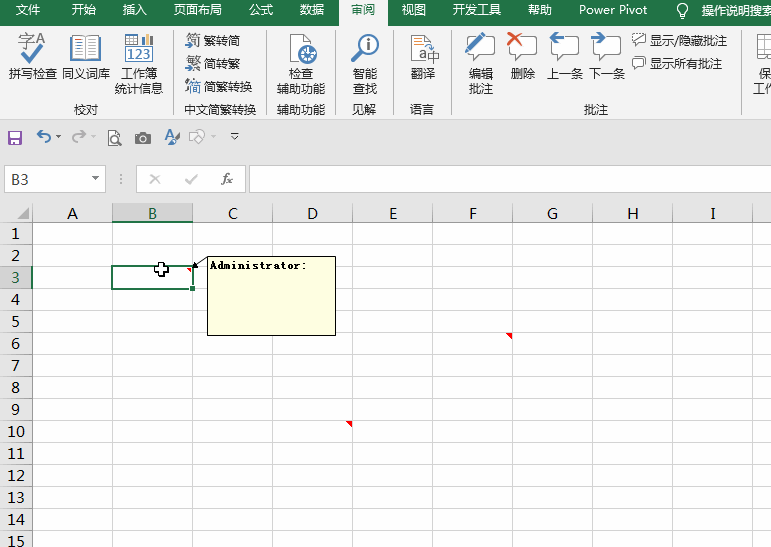Click the shapes icon in quick access toolbar
The image size is (771, 547).
coord(197,137)
